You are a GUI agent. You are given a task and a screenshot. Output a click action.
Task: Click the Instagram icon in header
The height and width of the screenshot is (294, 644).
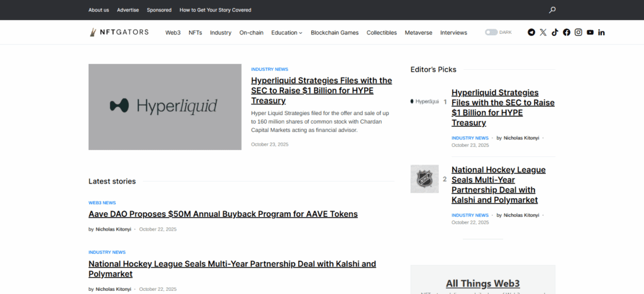point(579,33)
